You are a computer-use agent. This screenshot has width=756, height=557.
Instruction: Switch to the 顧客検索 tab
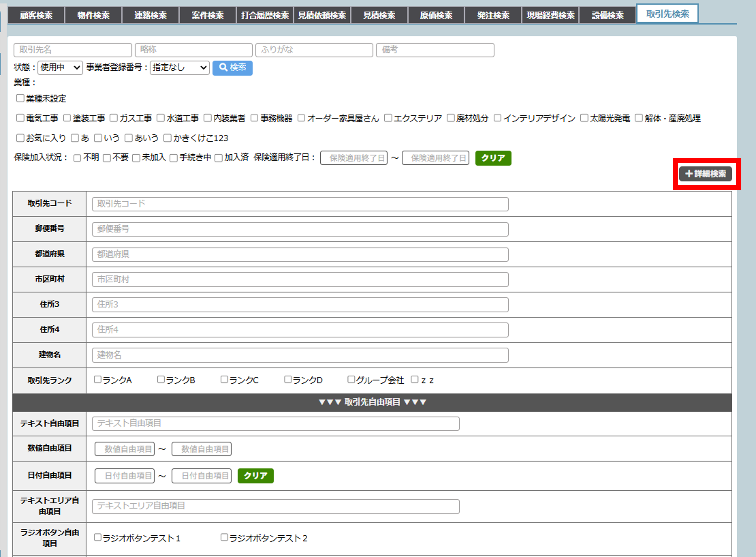click(36, 16)
